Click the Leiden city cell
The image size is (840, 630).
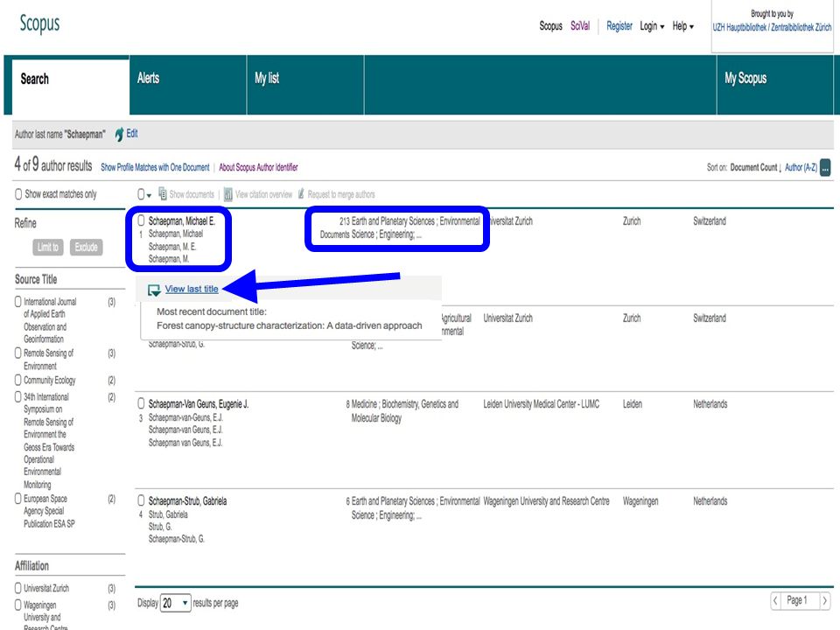click(x=632, y=404)
